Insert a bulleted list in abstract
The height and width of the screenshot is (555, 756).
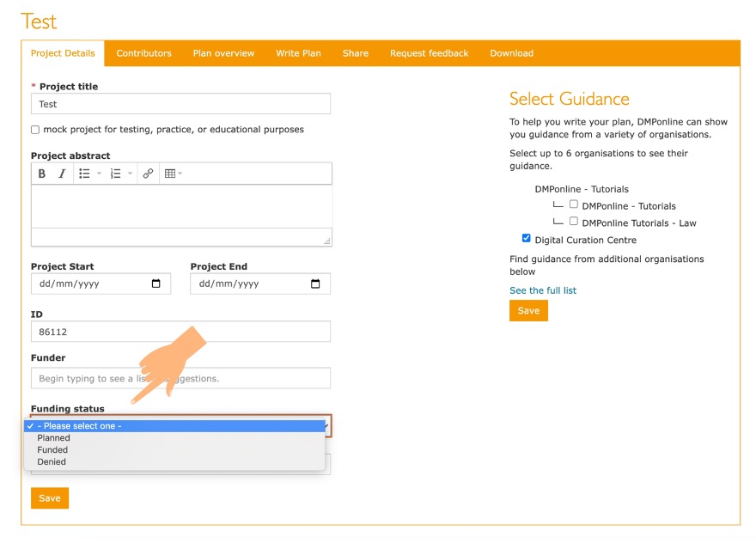pos(84,174)
